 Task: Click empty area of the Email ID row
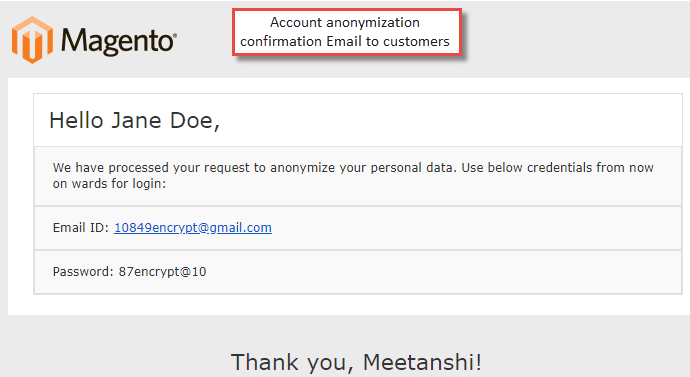coord(475,228)
